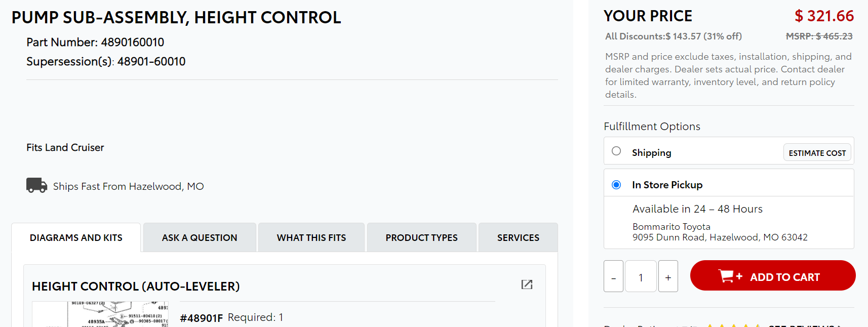Click the Estimate Cost button
Image resolution: width=868 pixels, height=327 pixels.
tap(817, 153)
